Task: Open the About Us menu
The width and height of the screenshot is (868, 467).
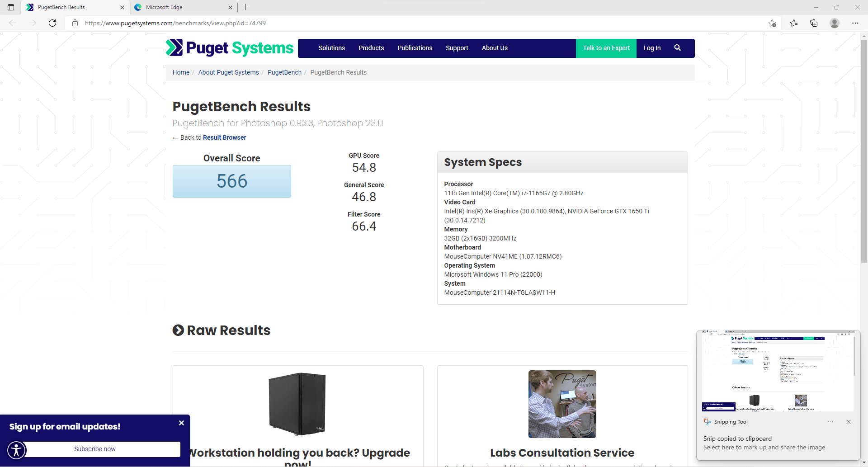Action: tap(495, 48)
